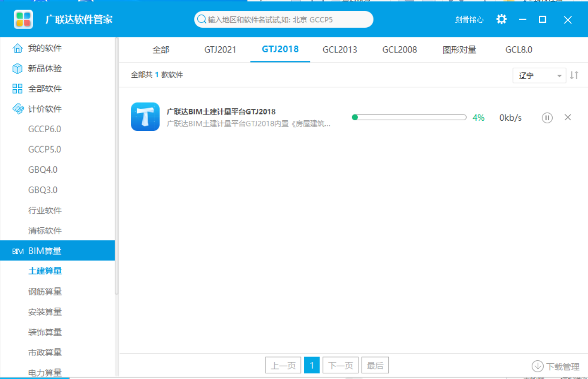588x379 pixels.
Task: Click the 最后 pagination button
Action: point(375,366)
